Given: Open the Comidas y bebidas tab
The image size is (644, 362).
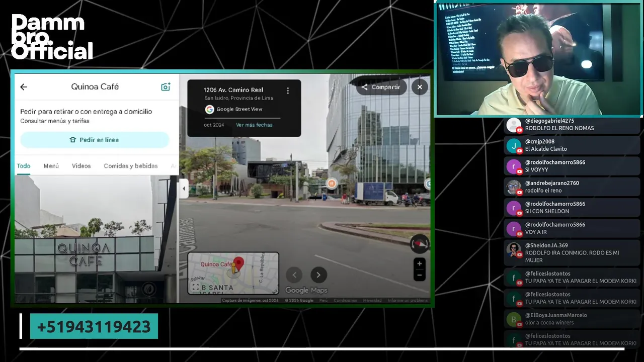Looking at the screenshot, I should (x=130, y=166).
